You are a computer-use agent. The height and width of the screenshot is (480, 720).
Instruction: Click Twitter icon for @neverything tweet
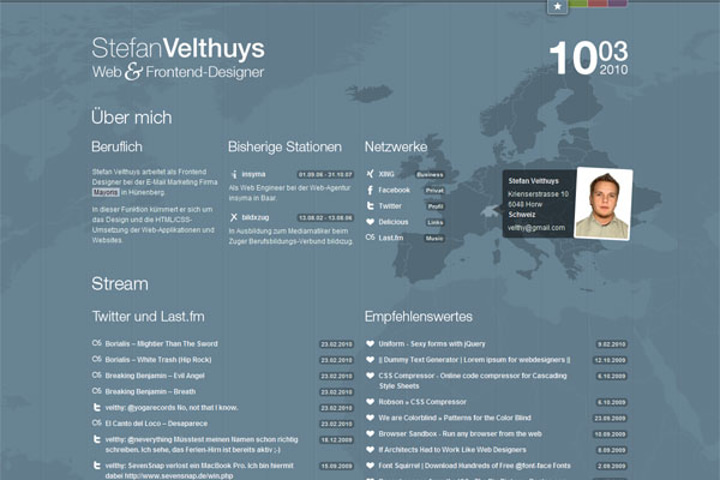[x=96, y=440]
